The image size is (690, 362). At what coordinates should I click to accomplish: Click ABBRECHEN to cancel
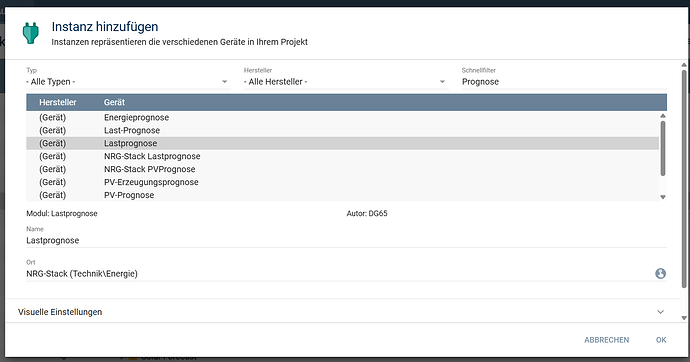(x=606, y=340)
